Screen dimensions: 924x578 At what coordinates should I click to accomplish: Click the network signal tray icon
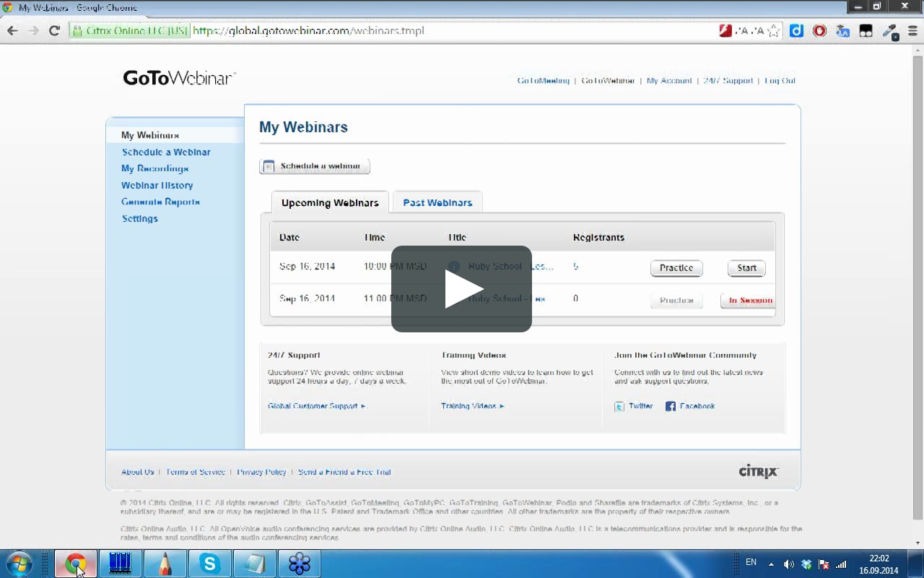[x=841, y=564]
